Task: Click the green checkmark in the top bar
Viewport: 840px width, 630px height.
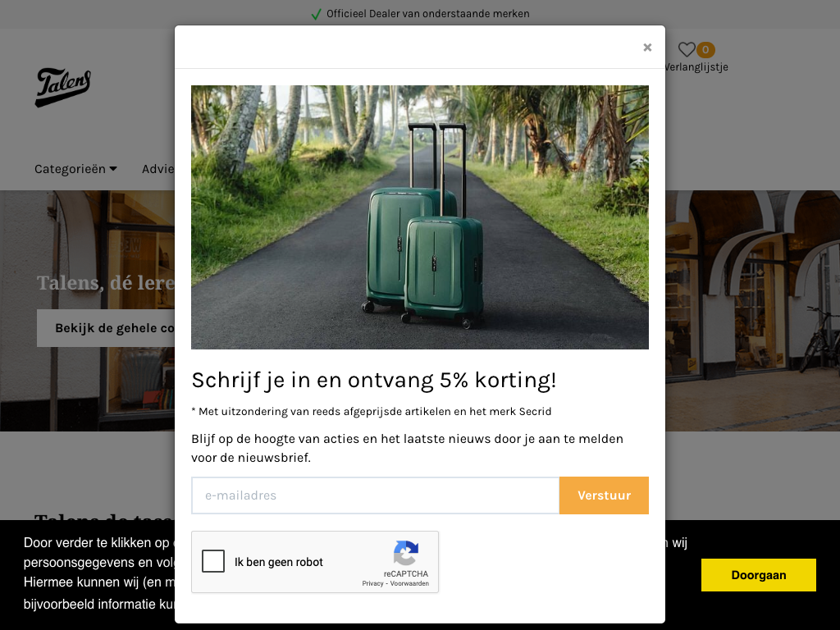Action: coord(316,14)
